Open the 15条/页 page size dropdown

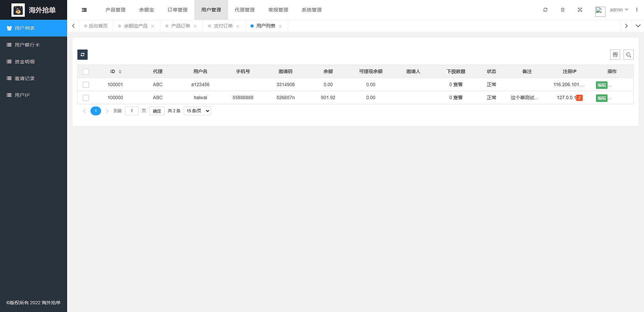click(x=197, y=111)
